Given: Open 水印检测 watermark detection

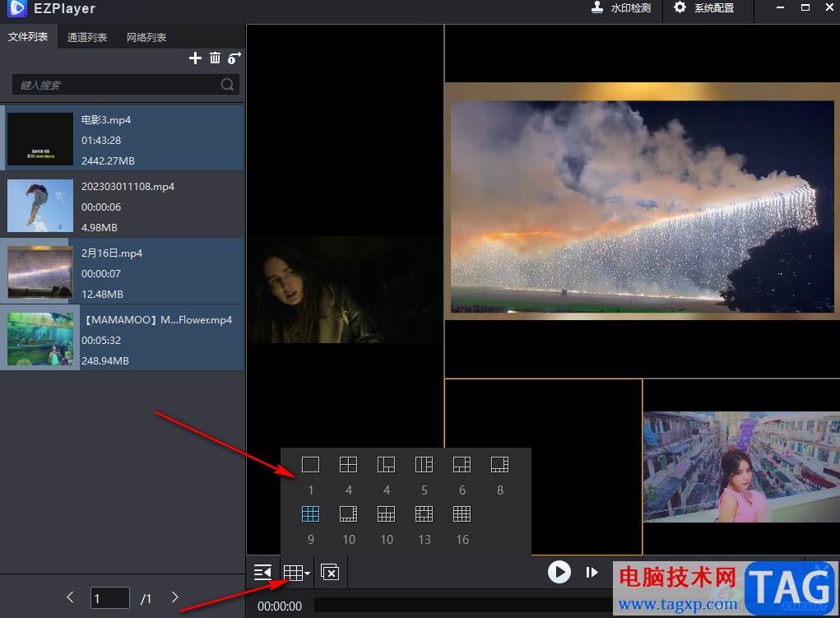Looking at the screenshot, I should tap(621, 8).
